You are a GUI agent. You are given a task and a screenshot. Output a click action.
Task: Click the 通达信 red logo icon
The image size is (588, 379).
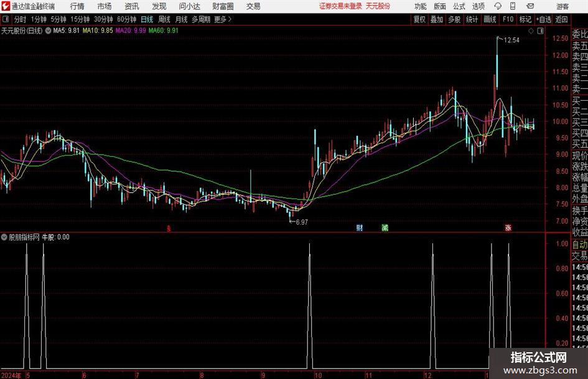click(6, 6)
